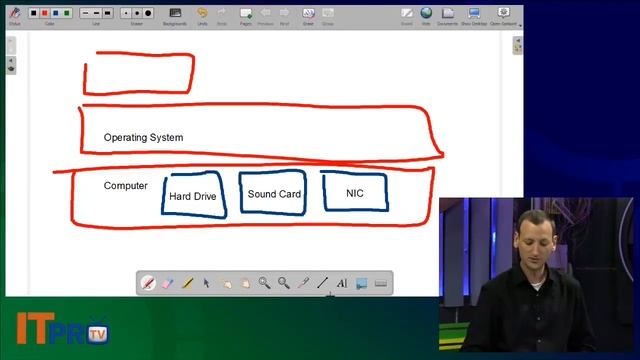Image resolution: width=640 pixels, height=360 pixels.
Task: Select the "Sound Card" text label
Action: [x=274, y=194]
